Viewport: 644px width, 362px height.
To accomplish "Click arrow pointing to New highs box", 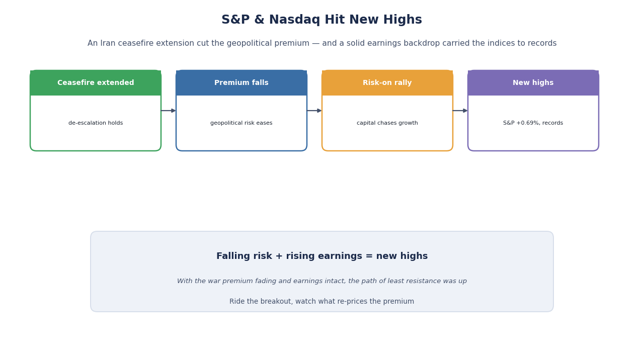I will [x=460, y=111].
